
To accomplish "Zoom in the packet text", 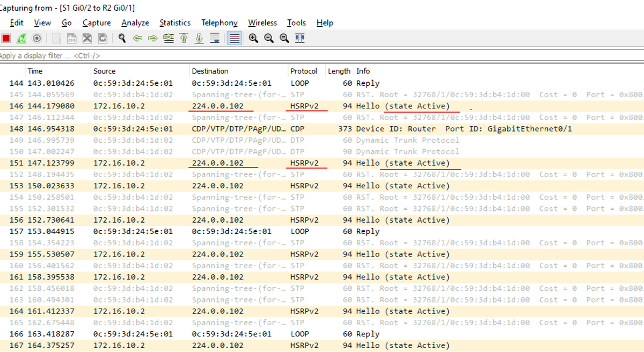I will point(253,39).
